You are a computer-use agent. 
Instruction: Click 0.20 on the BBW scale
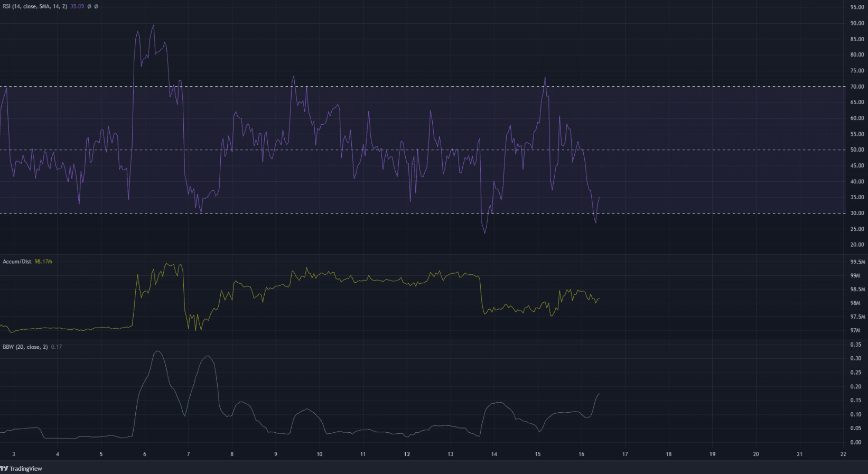coord(856,387)
